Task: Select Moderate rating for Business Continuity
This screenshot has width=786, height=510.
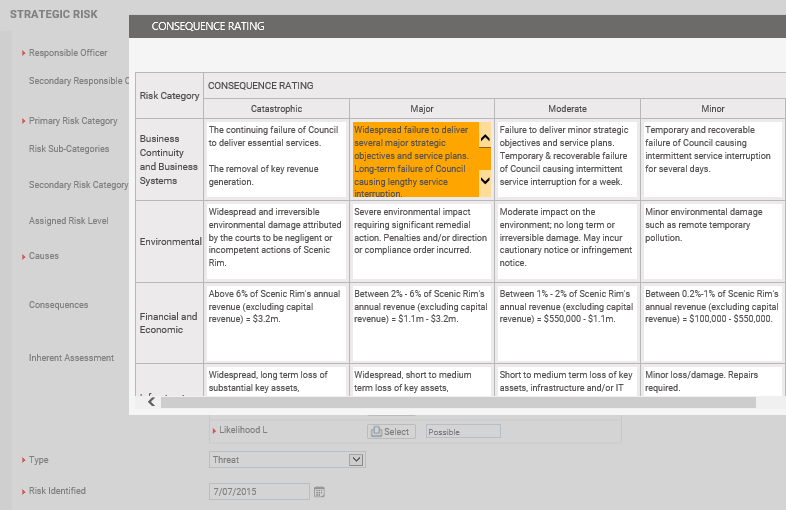Action: click(567, 159)
